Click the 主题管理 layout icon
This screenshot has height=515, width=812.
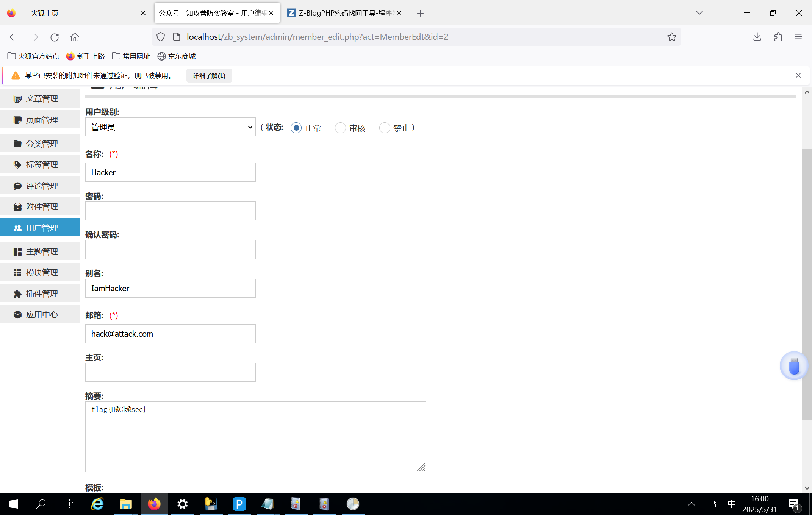[x=17, y=252]
